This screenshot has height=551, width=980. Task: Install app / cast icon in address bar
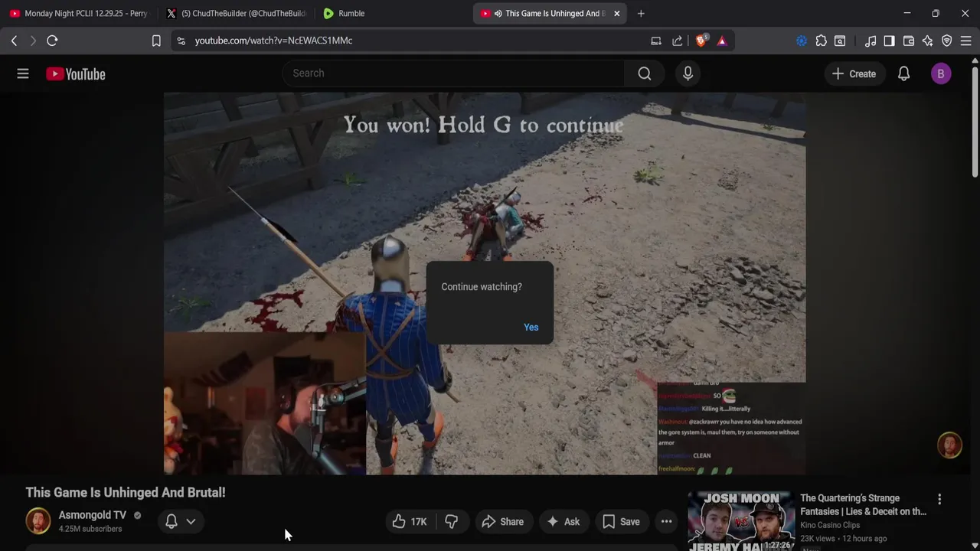(656, 41)
